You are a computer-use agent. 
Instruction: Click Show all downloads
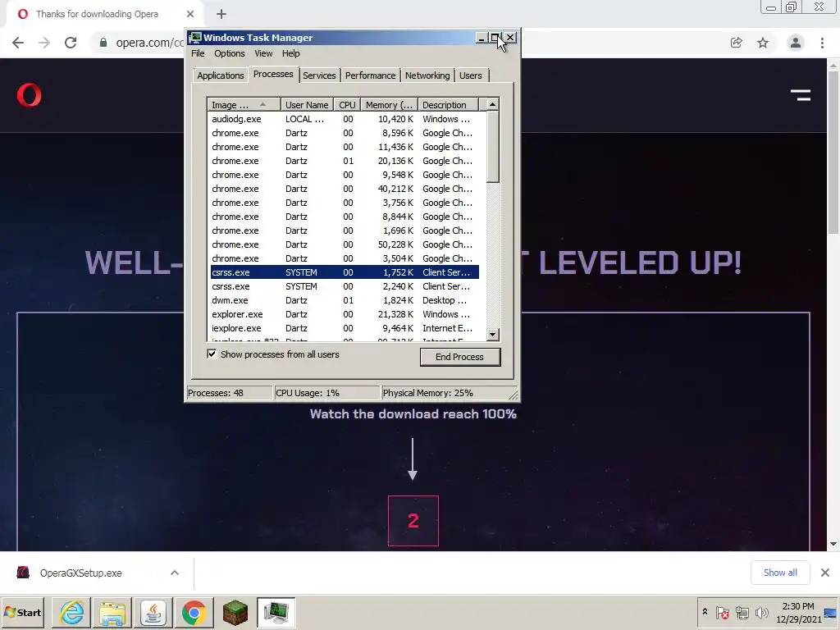[x=780, y=573]
